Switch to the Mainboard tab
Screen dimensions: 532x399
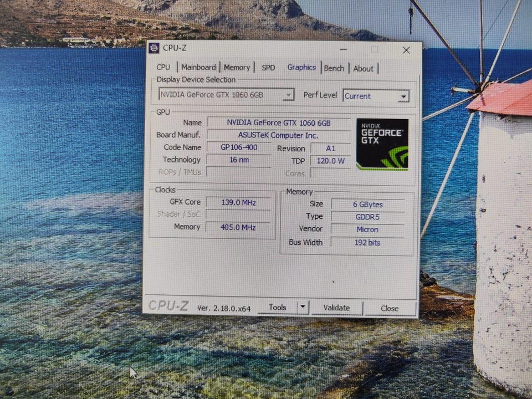[x=198, y=67]
